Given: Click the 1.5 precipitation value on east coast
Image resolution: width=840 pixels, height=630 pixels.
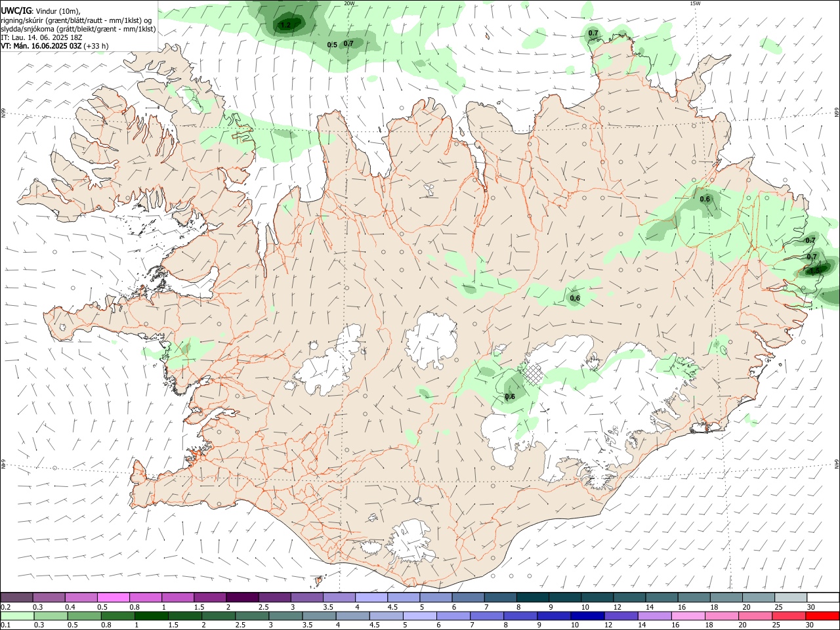Looking at the screenshot, I should click(814, 270).
